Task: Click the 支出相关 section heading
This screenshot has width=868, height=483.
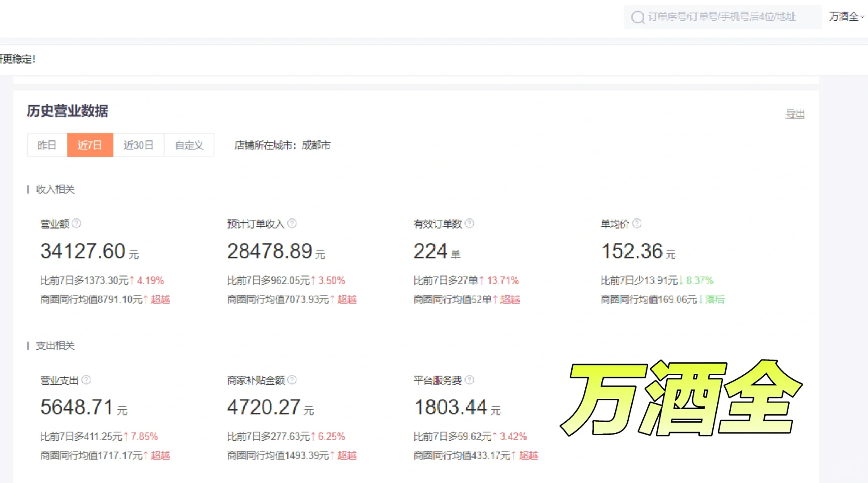Action: 55,346
